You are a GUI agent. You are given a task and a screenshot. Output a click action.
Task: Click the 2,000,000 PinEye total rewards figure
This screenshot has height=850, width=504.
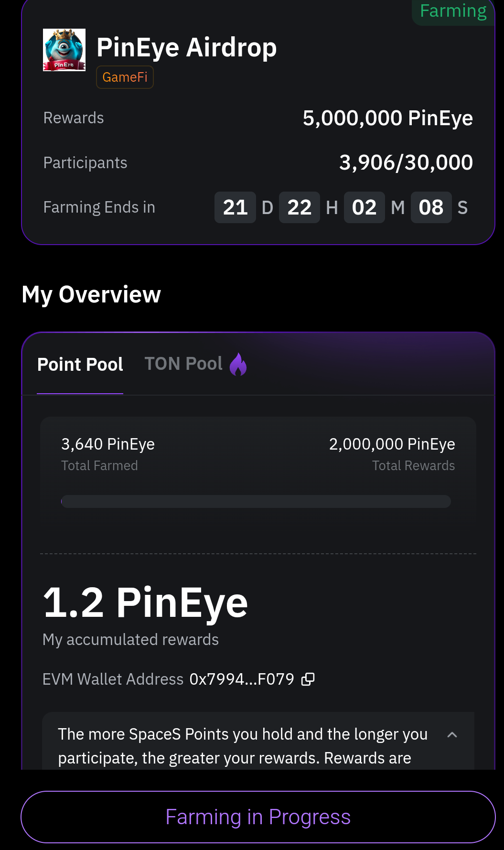(x=392, y=444)
